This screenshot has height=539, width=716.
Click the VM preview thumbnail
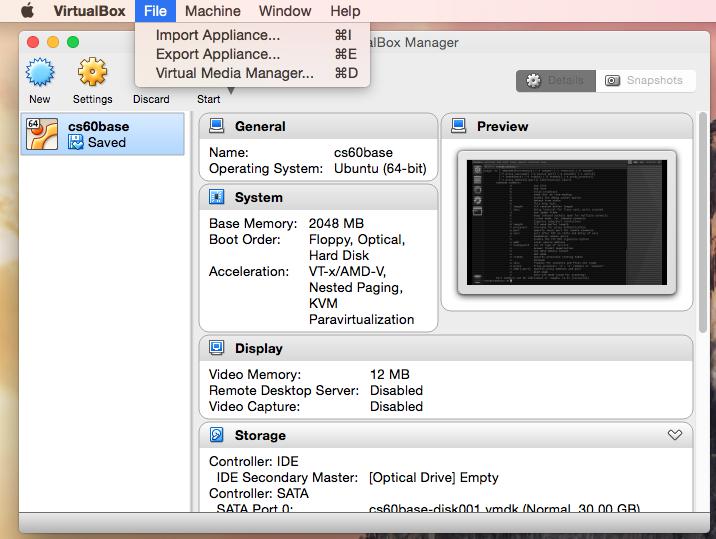click(x=567, y=222)
